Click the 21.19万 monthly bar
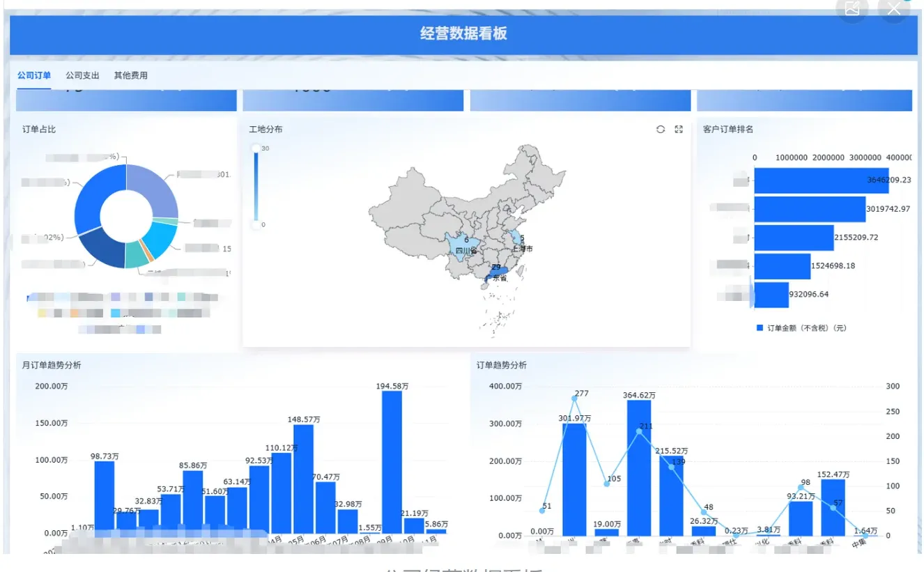Viewport: 924px width, 572px height. [414, 525]
